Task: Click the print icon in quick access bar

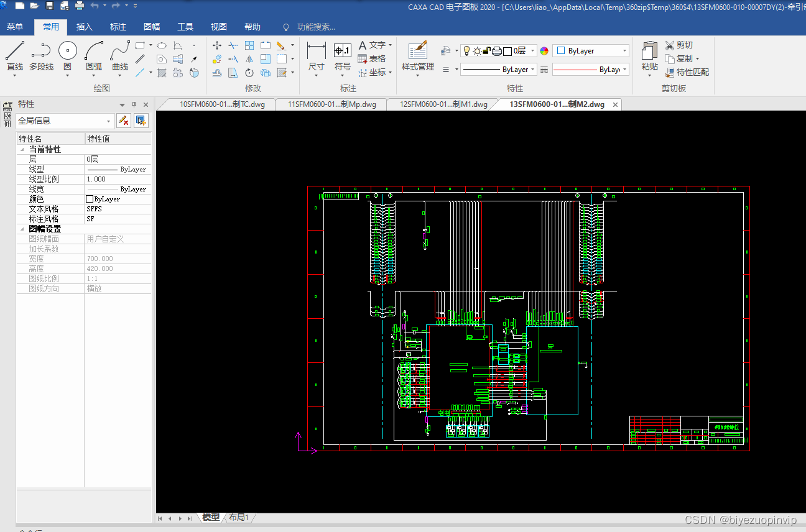Action: pyautogui.click(x=80, y=6)
